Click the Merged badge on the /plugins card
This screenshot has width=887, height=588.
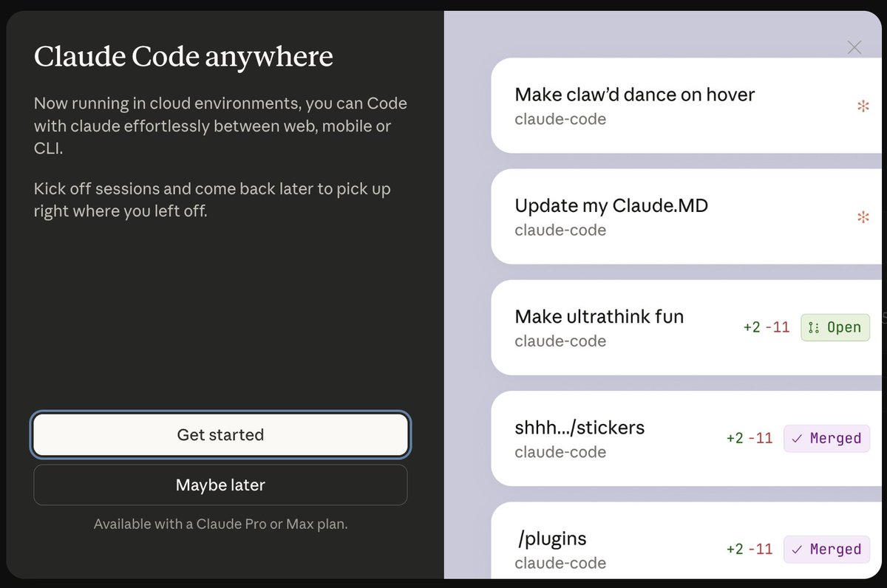pyautogui.click(x=826, y=550)
